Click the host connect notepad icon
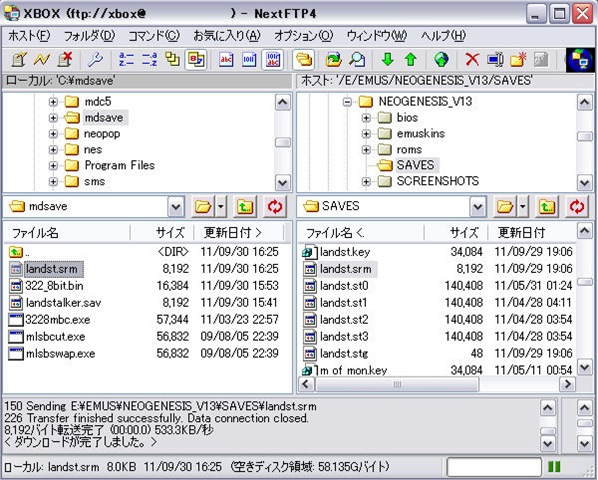Image resolution: width=598 pixels, height=480 pixels. (x=19, y=59)
